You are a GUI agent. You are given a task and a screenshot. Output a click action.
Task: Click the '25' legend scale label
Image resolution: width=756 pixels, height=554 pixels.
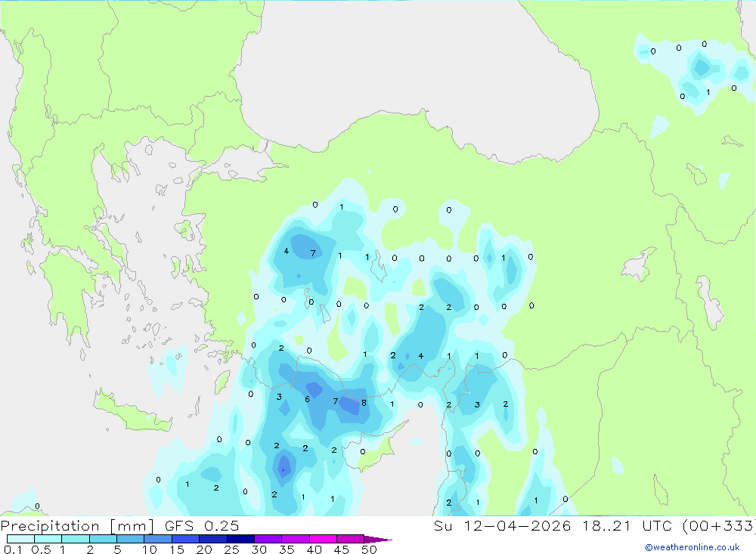[x=232, y=549]
